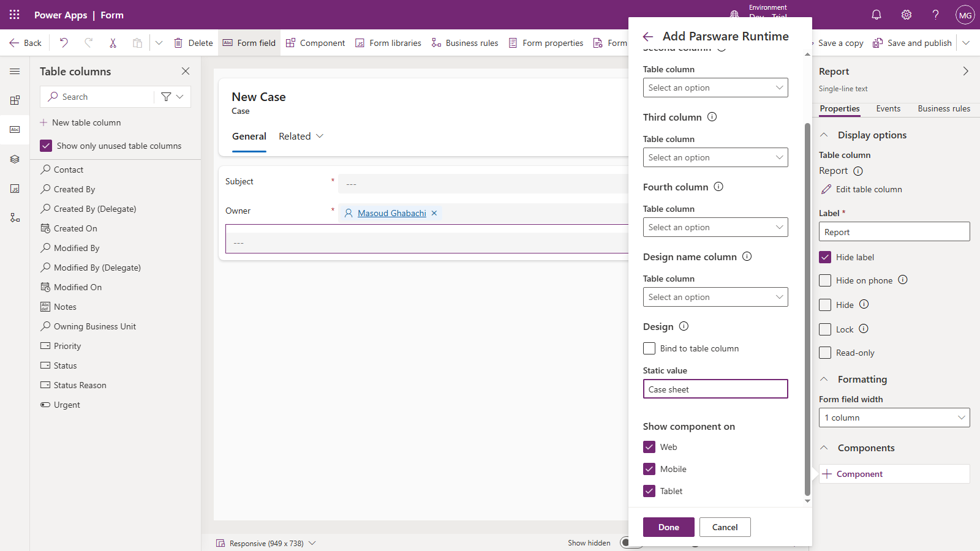The height and width of the screenshot is (551, 980).
Task: Show info for Third column
Action: pos(712,117)
